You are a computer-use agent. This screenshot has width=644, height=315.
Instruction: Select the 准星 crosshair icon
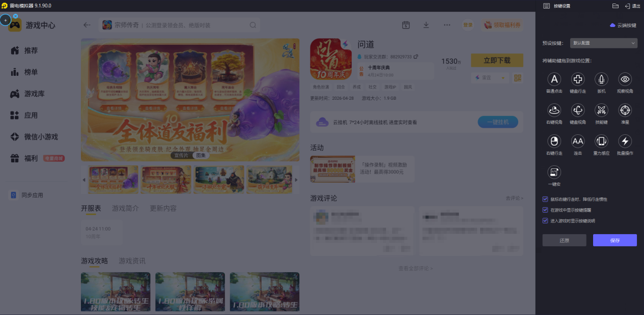click(x=625, y=110)
